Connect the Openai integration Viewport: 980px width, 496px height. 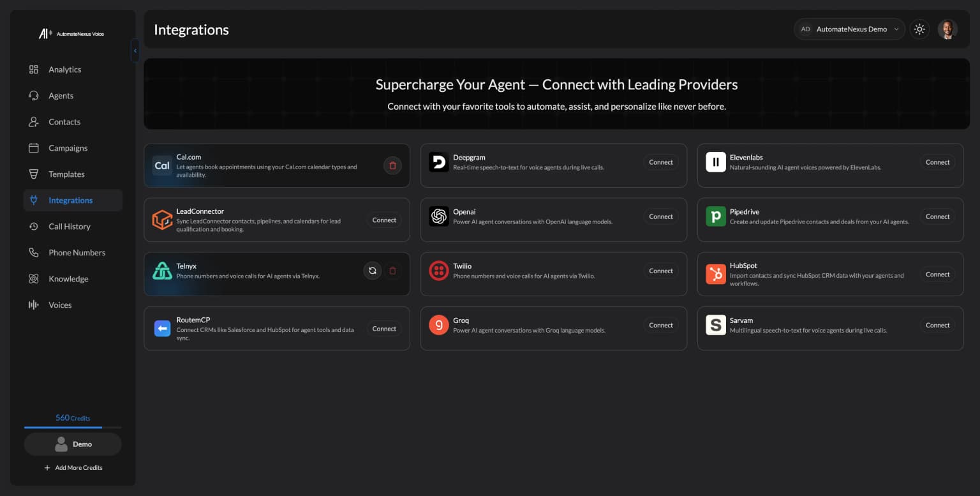pos(661,216)
